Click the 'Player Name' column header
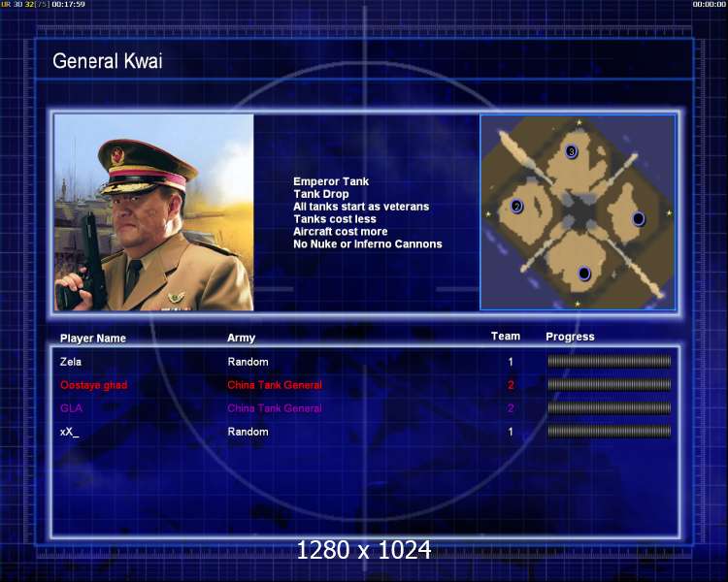Screen dimensions: 728x582 click(x=93, y=339)
